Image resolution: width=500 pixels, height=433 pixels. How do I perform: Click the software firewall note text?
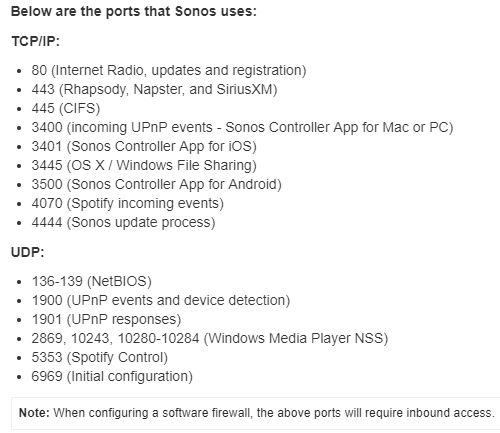tap(274, 413)
